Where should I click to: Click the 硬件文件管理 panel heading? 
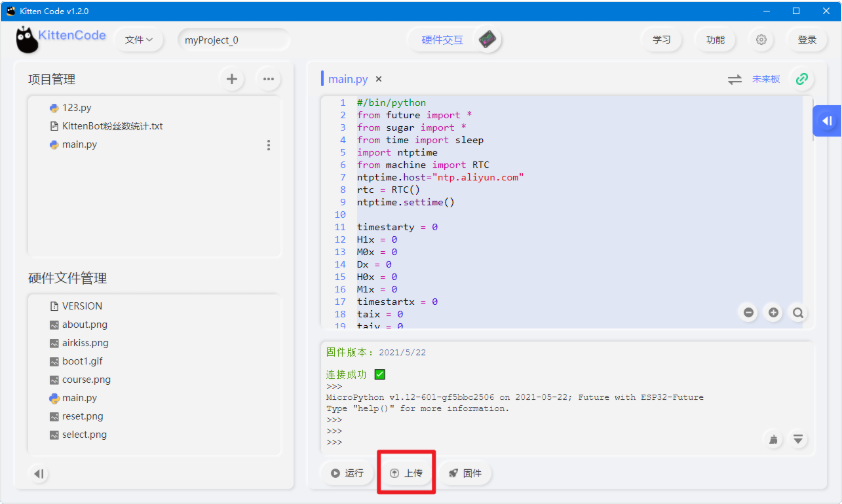coord(67,278)
